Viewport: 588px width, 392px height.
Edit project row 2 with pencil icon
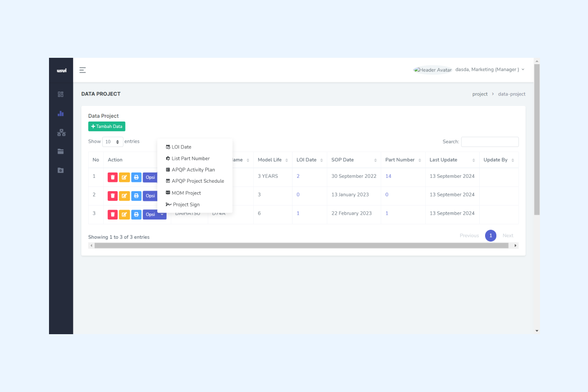point(124,196)
